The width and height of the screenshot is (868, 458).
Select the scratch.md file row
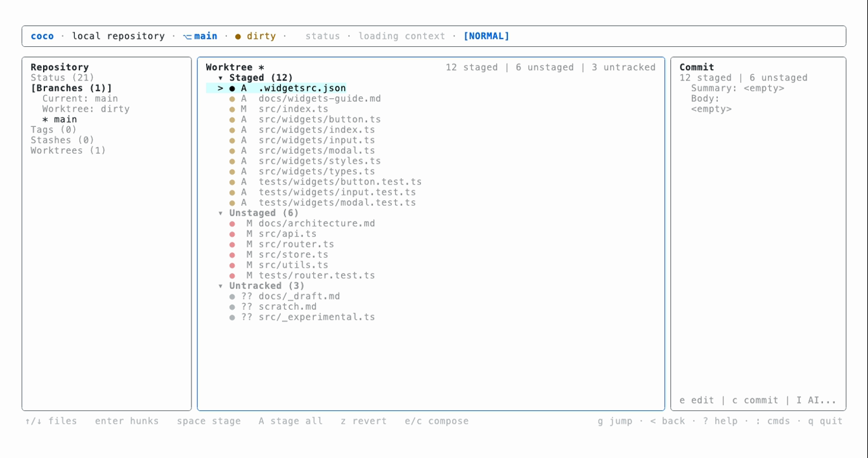click(431, 307)
